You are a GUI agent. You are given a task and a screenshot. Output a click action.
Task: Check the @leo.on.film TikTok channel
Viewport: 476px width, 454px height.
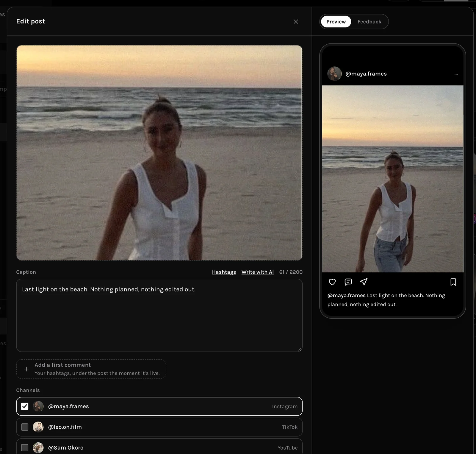[25, 427]
